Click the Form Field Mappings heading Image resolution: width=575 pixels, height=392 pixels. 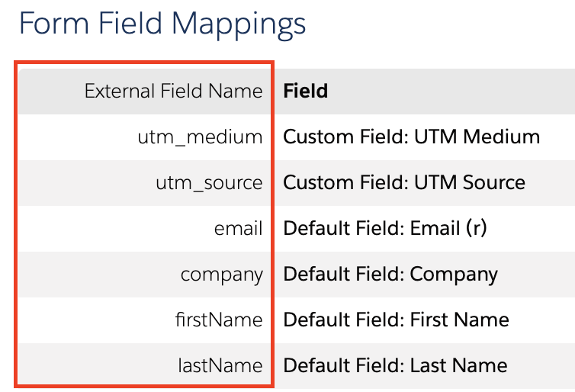(162, 24)
